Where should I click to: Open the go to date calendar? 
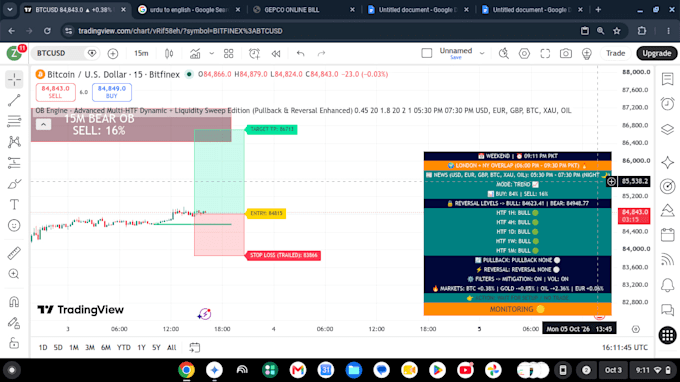tap(195, 347)
